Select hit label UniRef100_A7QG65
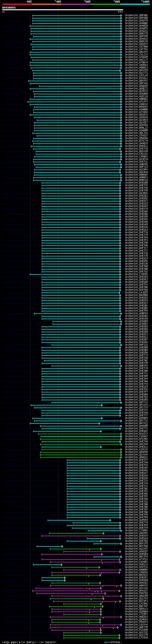Screen dimensions: 152x644 pos(136,57)
